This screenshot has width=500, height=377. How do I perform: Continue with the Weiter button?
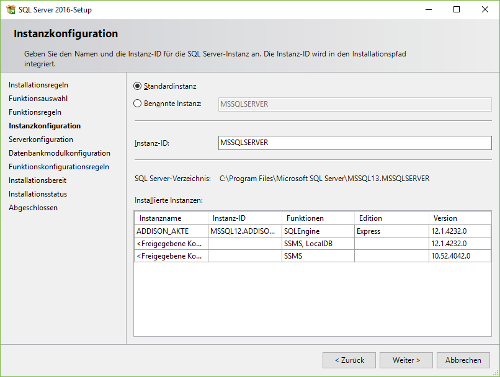tap(406, 360)
